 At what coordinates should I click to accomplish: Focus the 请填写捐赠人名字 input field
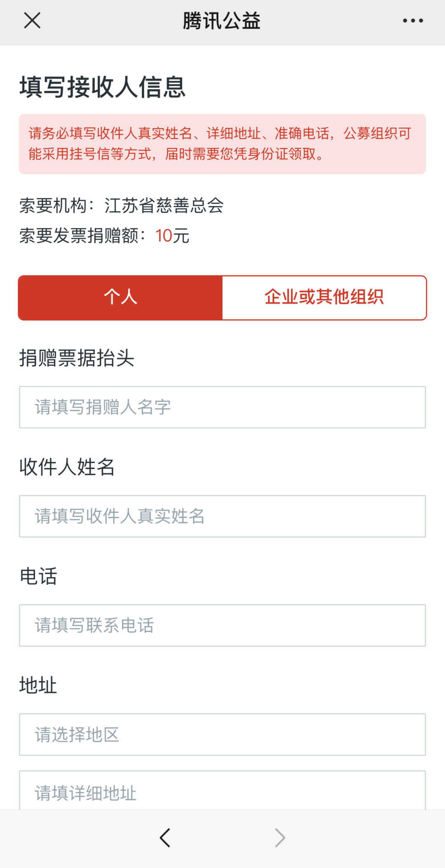click(x=222, y=407)
